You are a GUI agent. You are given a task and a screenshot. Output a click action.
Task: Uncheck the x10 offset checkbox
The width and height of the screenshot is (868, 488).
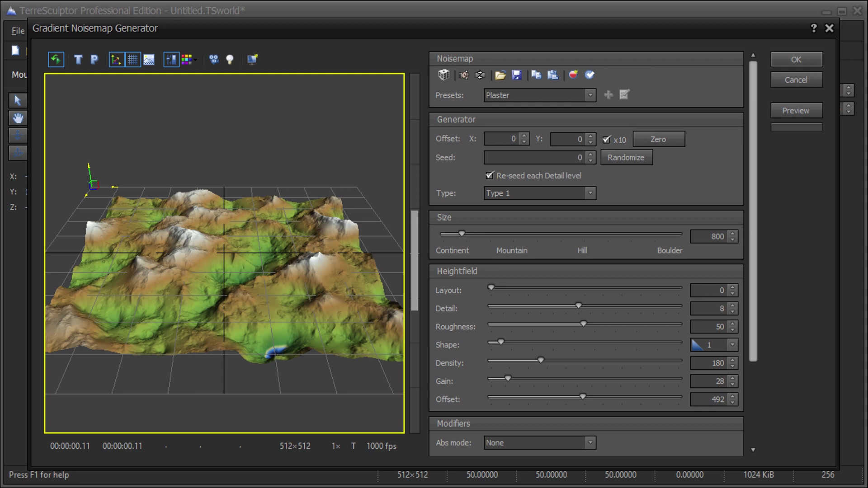tap(607, 140)
